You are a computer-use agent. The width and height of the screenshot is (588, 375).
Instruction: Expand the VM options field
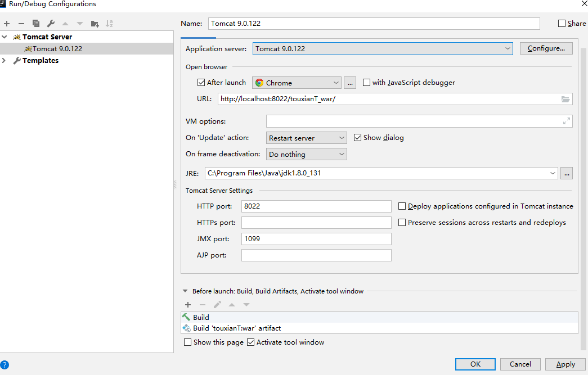tap(566, 121)
